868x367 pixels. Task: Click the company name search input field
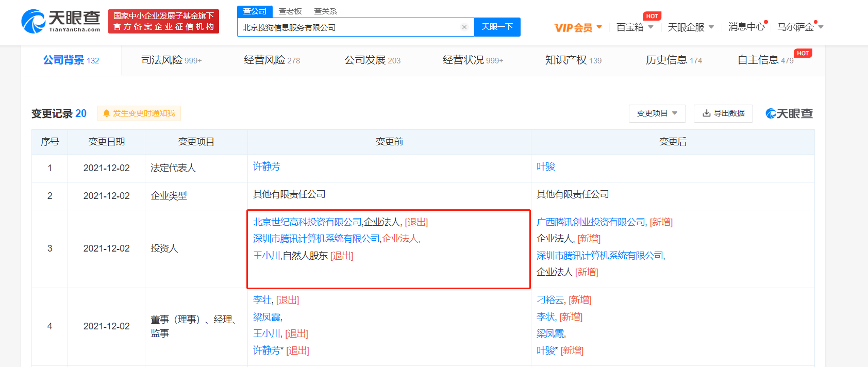pos(348,27)
